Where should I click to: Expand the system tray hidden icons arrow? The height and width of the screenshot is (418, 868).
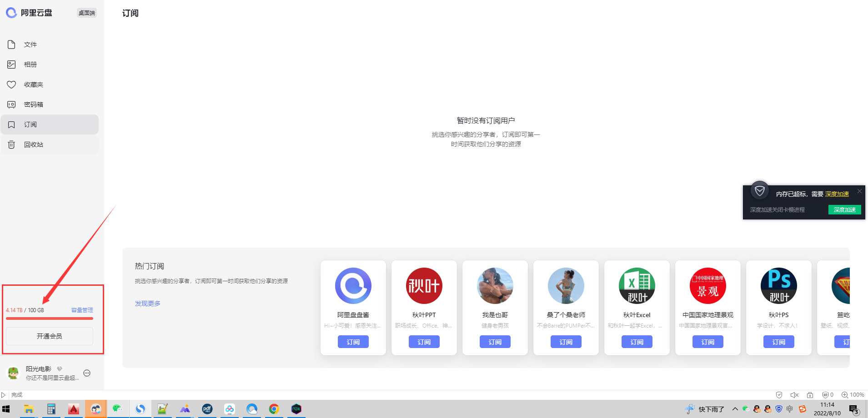(735, 409)
